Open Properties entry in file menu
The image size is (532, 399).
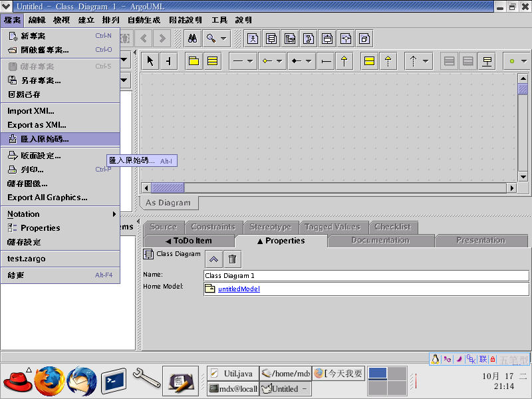click(x=61, y=228)
